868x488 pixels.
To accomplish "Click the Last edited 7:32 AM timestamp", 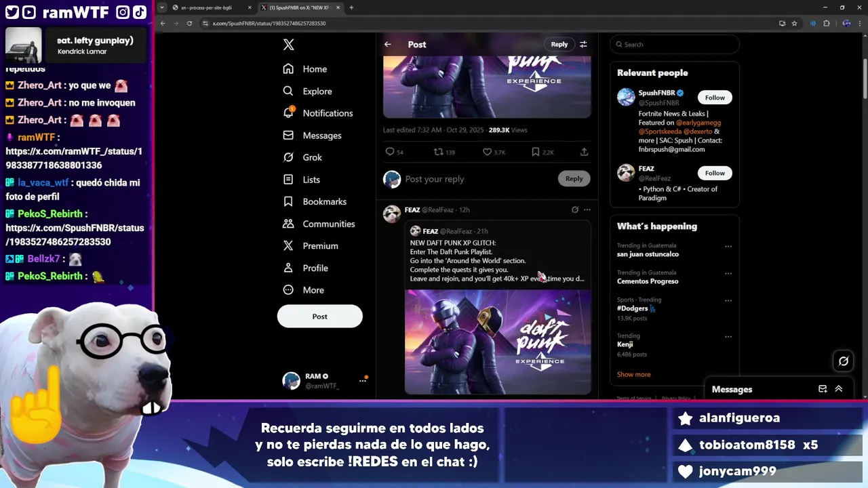I will (x=434, y=129).
